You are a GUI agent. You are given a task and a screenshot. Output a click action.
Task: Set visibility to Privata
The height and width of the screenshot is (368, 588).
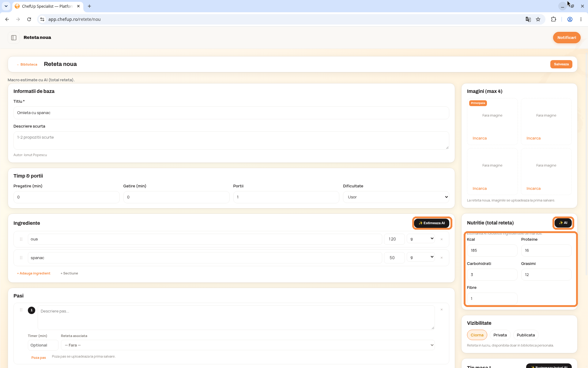tap(500, 335)
